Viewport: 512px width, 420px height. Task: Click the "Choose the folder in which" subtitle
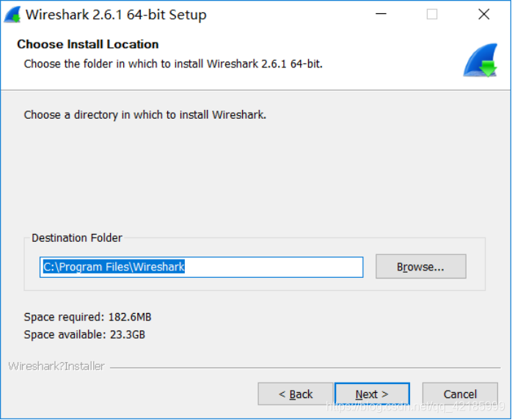click(x=173, y=64)
